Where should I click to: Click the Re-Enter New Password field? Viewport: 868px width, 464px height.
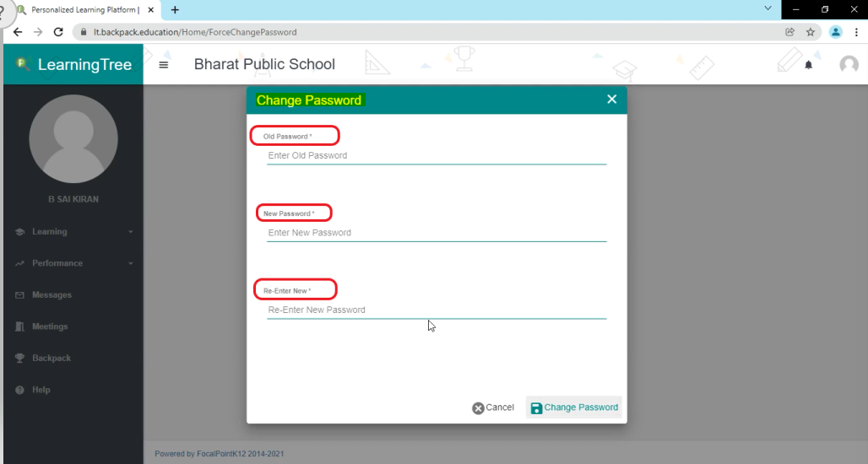click(x=436, y=310)
